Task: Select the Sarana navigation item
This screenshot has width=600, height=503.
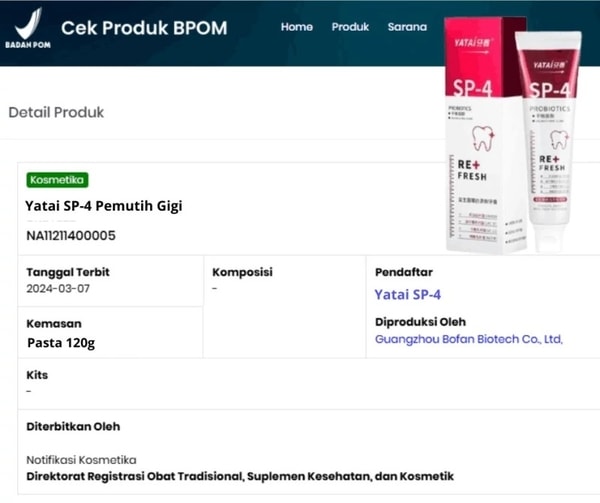Action: [x=407, y=27]
